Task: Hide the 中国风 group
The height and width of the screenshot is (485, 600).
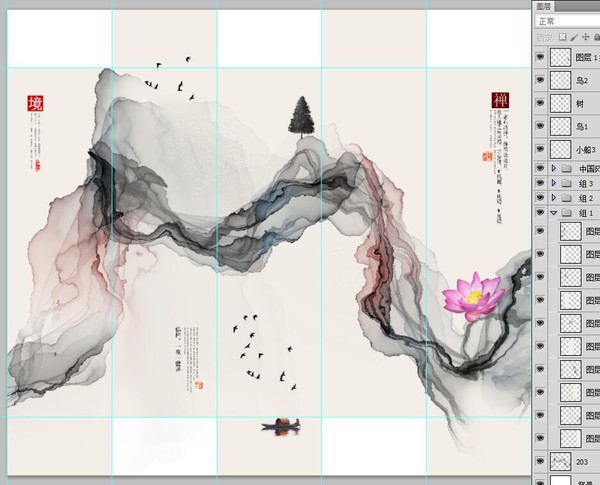Action: click(540, 168)
